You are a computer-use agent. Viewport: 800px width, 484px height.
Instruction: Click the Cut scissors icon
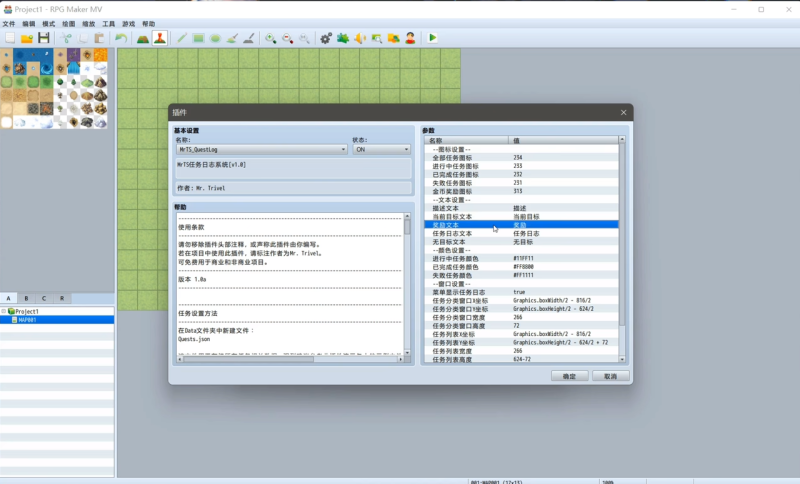(x=66, y=38)
